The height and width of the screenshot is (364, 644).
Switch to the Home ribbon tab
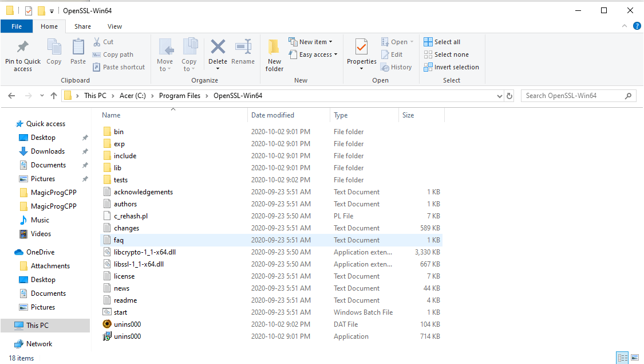pyautogui.click(x=49, y=26)
